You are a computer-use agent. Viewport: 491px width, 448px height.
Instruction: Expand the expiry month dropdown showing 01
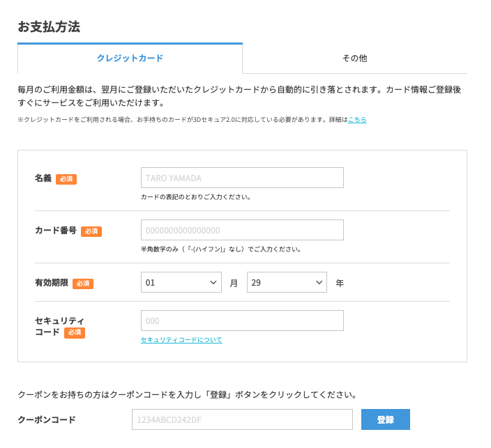(x=181, y=282)
